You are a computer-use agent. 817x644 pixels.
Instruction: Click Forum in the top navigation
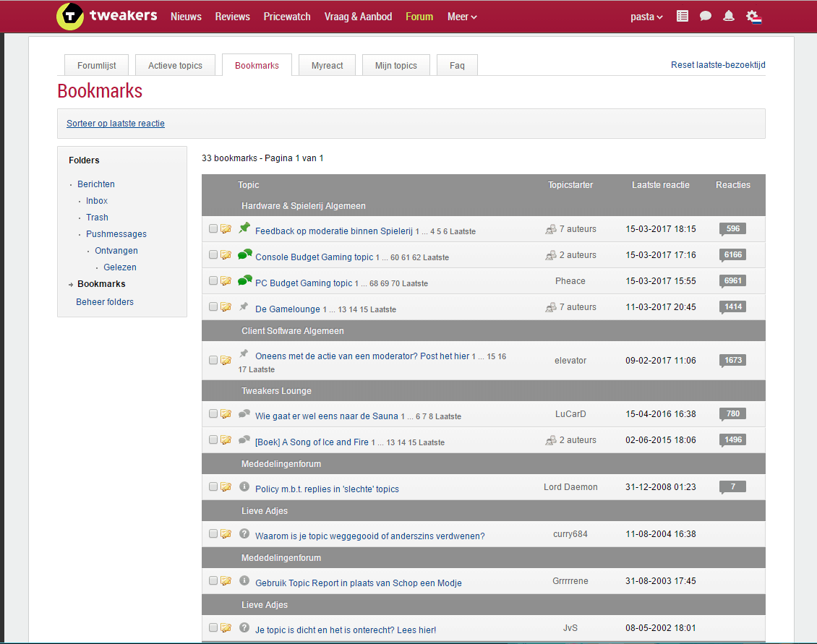click(419, 17)
